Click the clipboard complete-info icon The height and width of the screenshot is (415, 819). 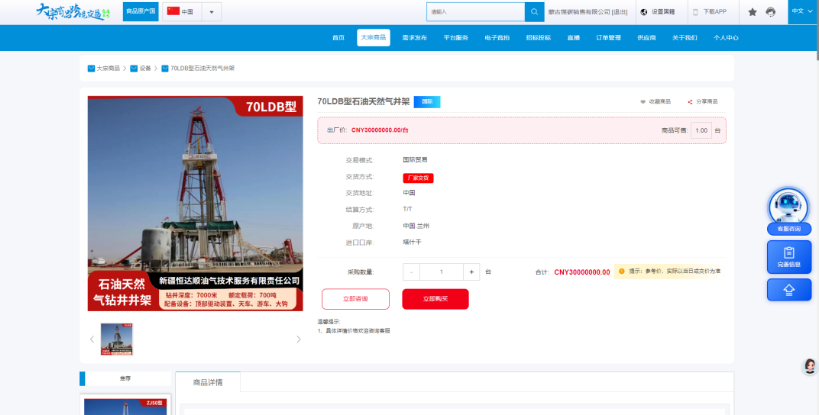tap(789, 253)
